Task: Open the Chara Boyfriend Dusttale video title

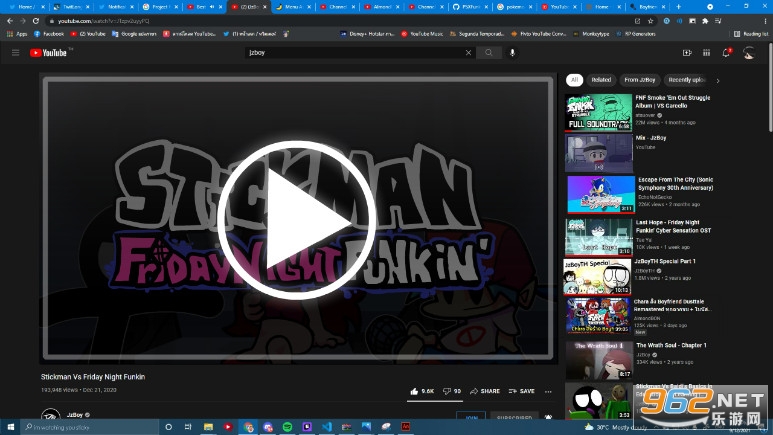Action: tap(671, 305)
